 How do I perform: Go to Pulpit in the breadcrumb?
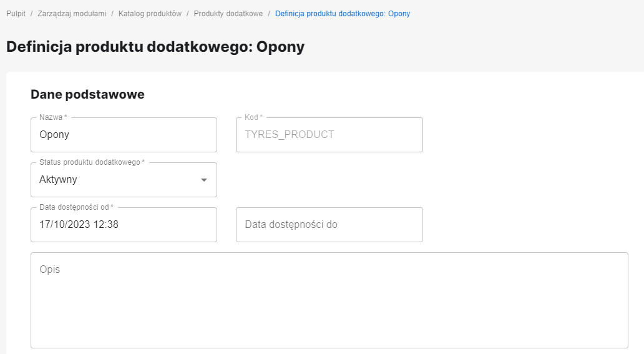[x=16, y=13]
